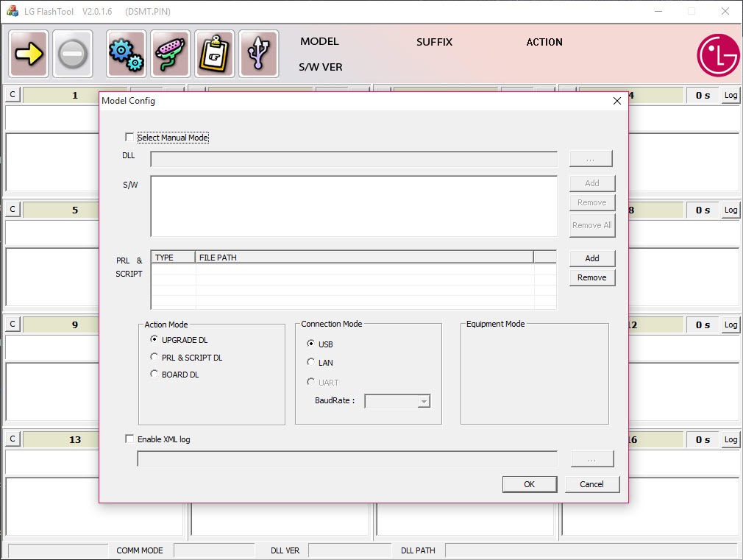Viewport: 743px width, 560px height.
Task: Click the yellow arrow start icon
Action: pos(29,54)
